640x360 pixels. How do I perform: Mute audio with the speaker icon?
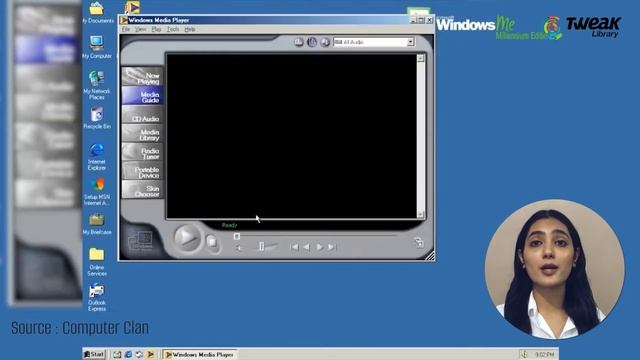coord(239,247)
